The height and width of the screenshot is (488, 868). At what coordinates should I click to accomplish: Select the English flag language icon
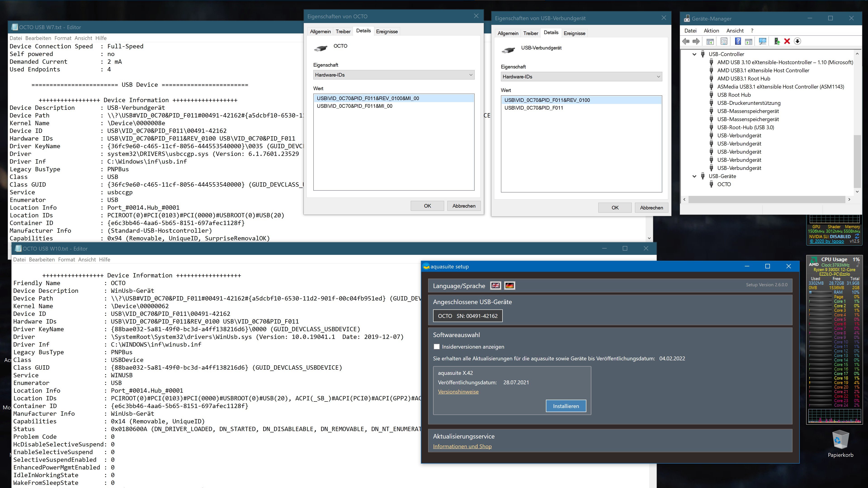pos(495,286)
